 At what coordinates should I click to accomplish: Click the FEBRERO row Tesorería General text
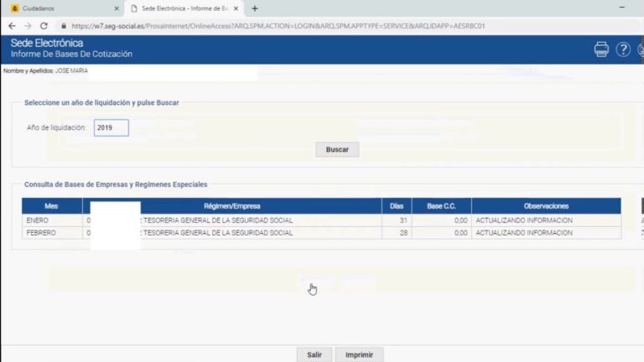[x=218, y=233]
